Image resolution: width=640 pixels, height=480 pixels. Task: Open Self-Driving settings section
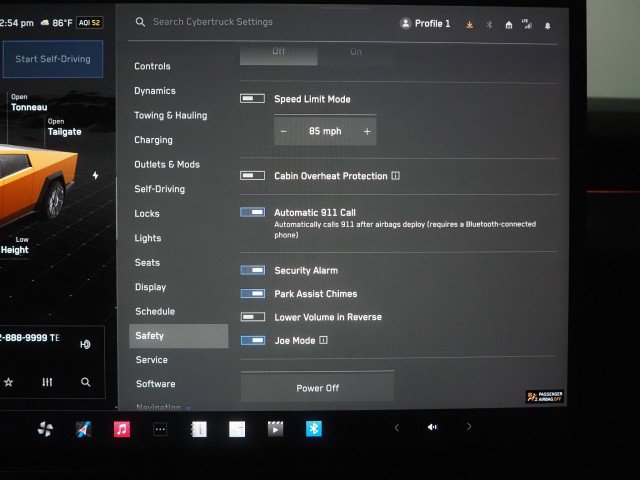point(160,189)
